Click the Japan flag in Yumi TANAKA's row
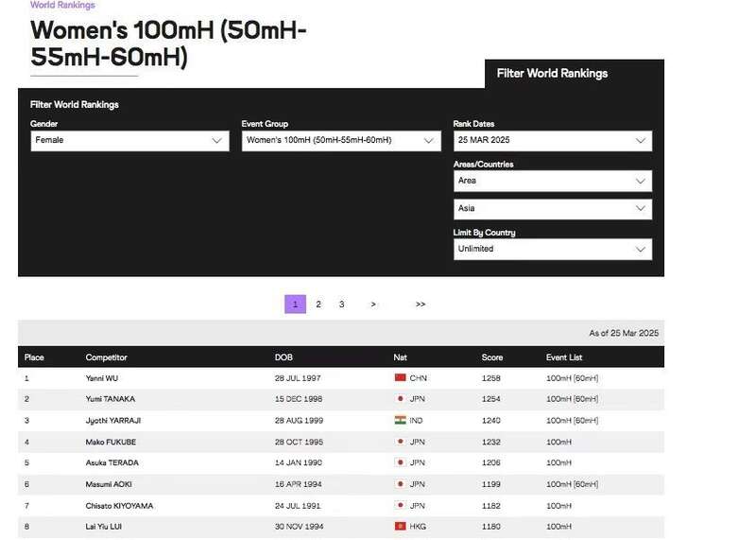The width and height of the screenshot is (756, 540). tap(400, 399)
